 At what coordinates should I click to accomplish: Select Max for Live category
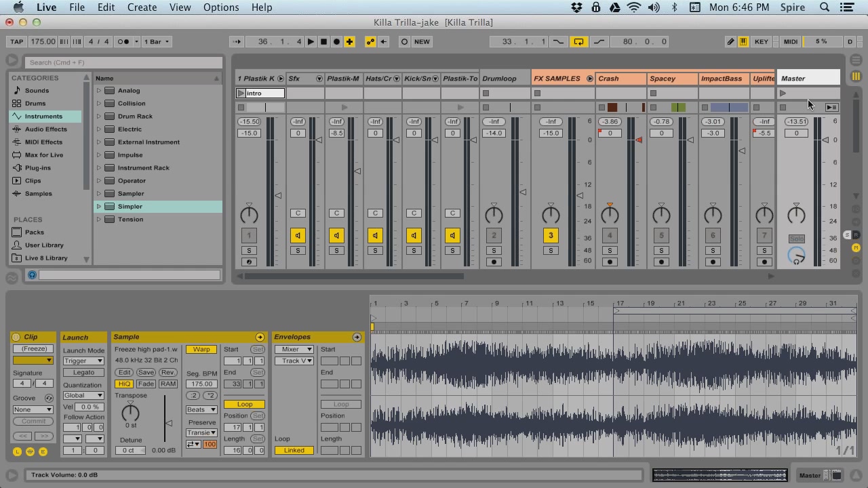(44, 155)
